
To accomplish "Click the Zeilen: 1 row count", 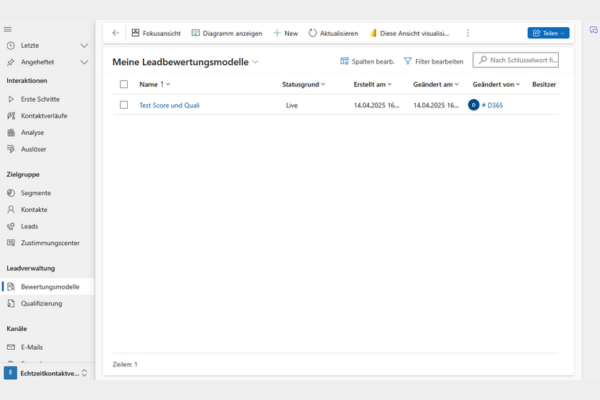I will 125,364.
